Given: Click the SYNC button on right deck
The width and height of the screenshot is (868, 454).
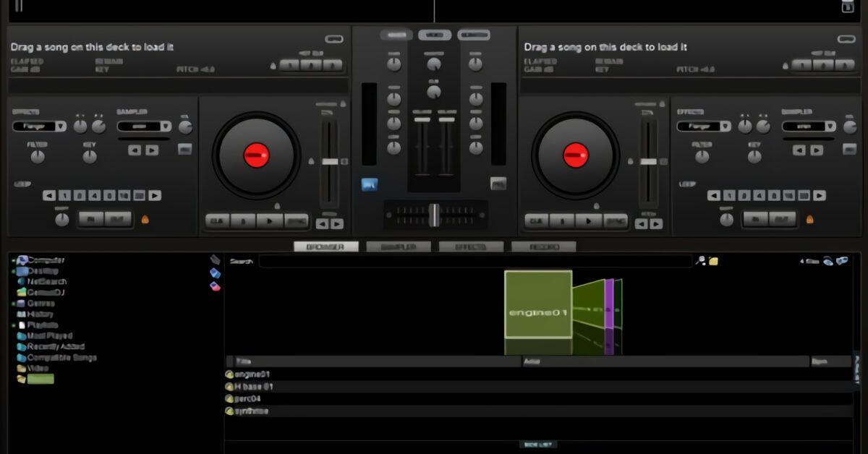Looking at the screenshot, I should (616, 221).
